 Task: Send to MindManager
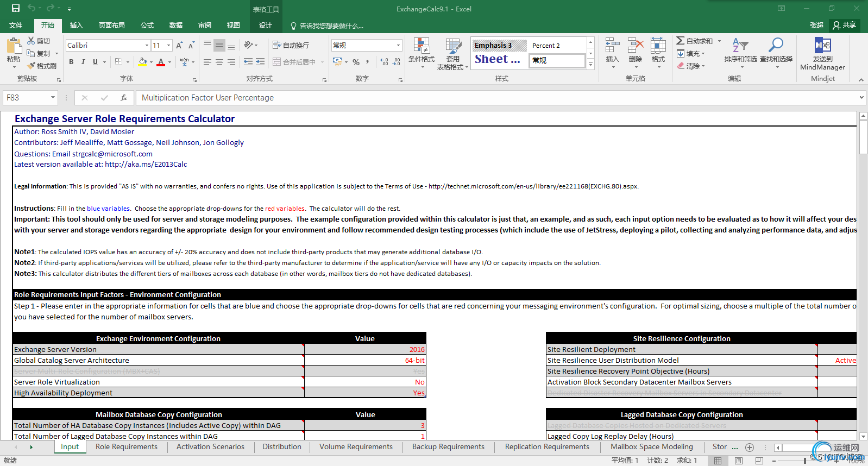[822, 53]
